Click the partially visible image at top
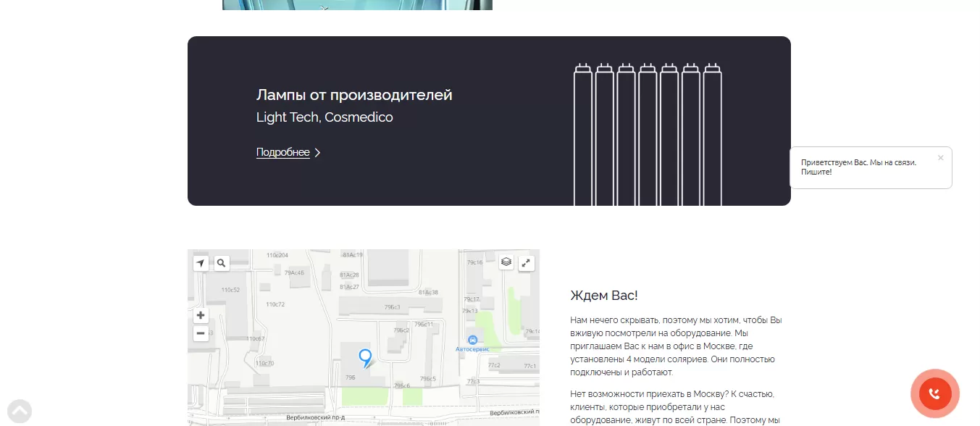The width and height of the screenshot is (980, 426). point(356,4)
